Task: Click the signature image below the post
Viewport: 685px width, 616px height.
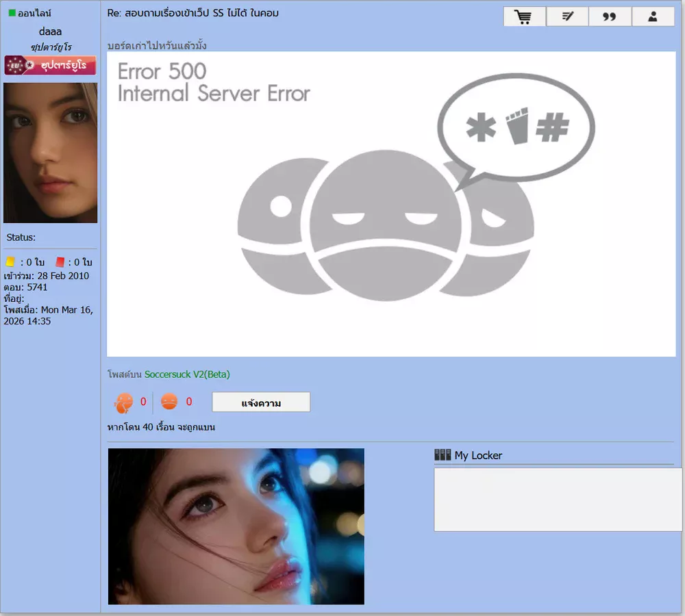Action: pos(236,526)
